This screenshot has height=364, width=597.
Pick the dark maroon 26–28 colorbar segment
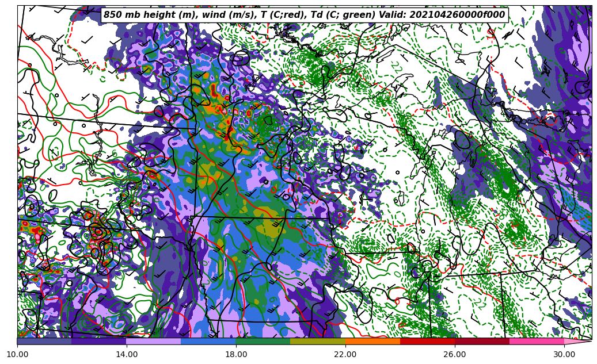(482, 341)
